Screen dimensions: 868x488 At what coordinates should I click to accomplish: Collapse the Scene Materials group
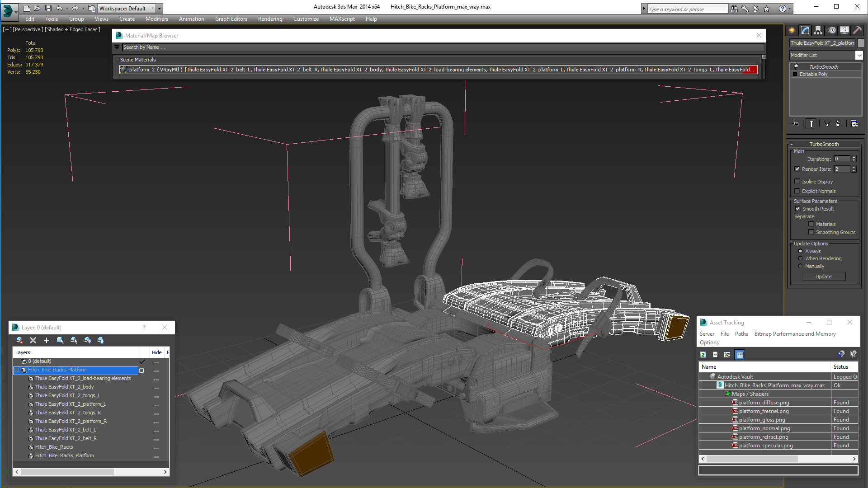(x=117, y=60)
